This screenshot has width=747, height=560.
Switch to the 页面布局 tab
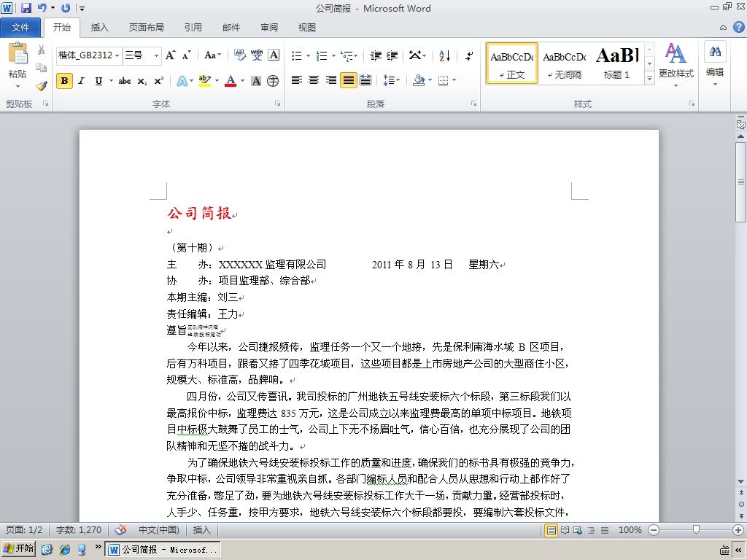pyautogui.click(x=146, y=28)
